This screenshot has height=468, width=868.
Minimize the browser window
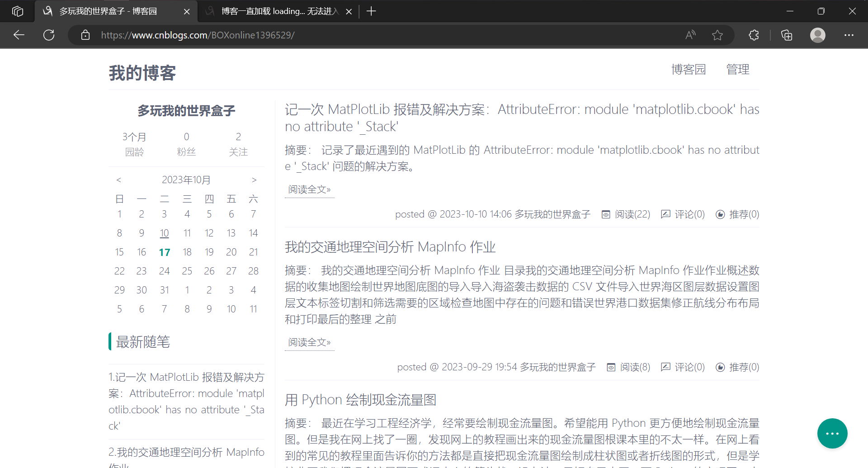coord(790,11)
